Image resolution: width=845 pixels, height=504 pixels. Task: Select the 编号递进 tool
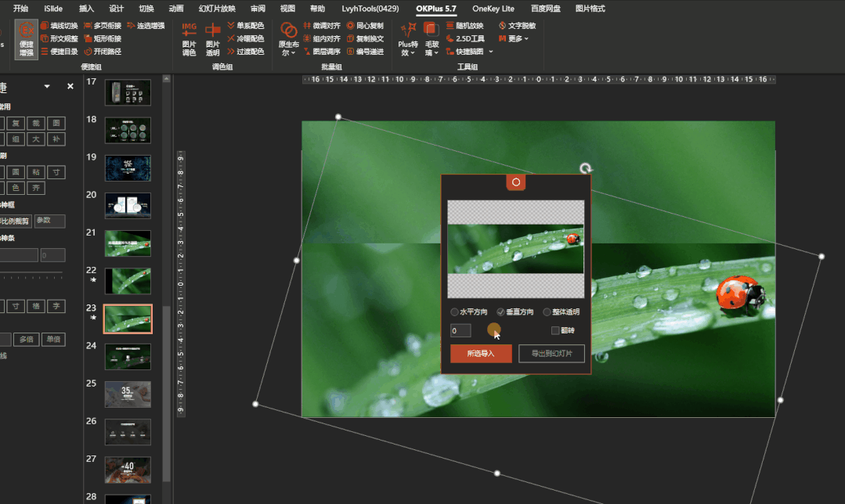click(x=365, y=51)
